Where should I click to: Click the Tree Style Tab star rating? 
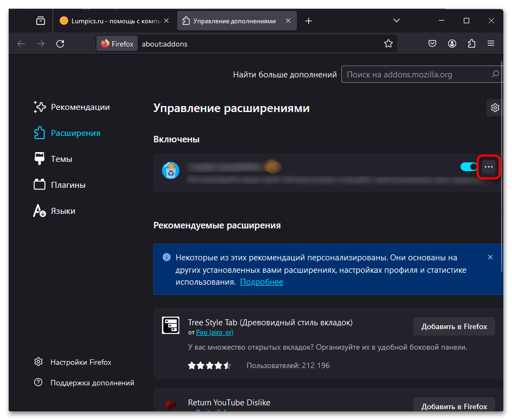(x=210, y=365)
